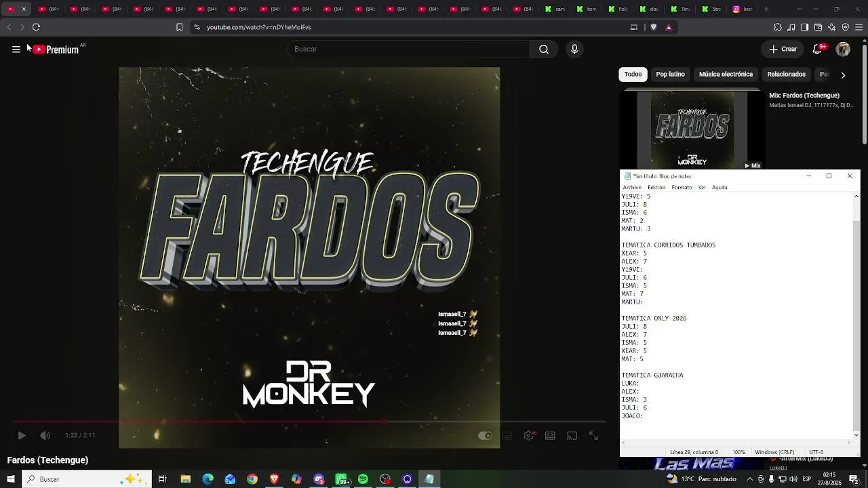The width and height of the screenshot is (868, 488).
Task: Open File Explorer from taskbar
Action: (x=186, y=479)
